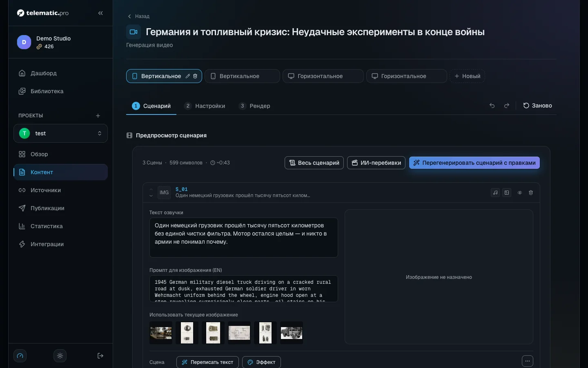The height and width of the screenshot is (368, 588).
Task: Click the logout icon at sidebar bottom
Action: click(x=100, y=356)
